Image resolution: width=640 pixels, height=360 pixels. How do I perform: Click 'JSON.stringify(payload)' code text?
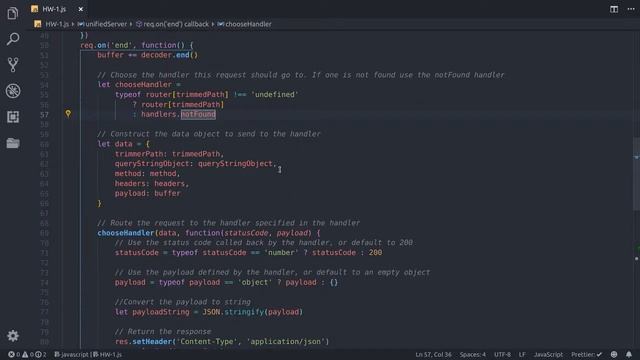(253, 312)
